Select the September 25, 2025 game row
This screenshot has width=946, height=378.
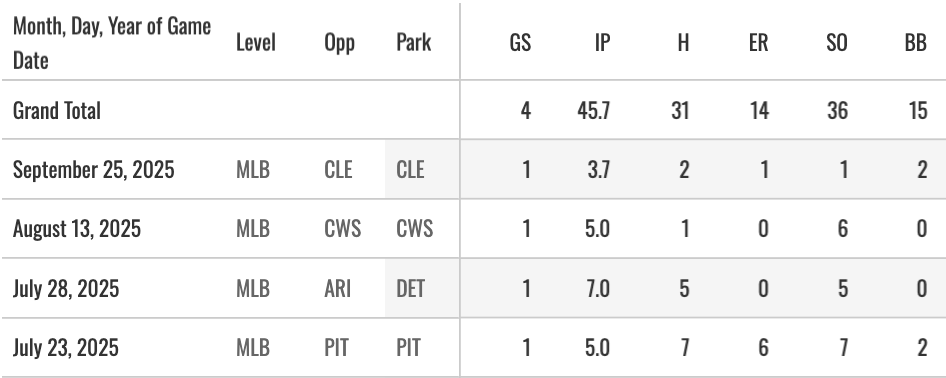473,169
